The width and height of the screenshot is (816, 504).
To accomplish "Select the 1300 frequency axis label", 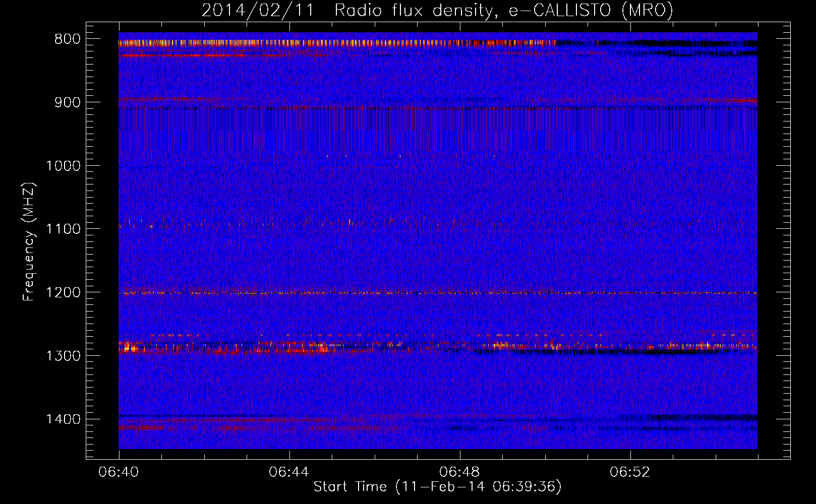I will 63,356.
